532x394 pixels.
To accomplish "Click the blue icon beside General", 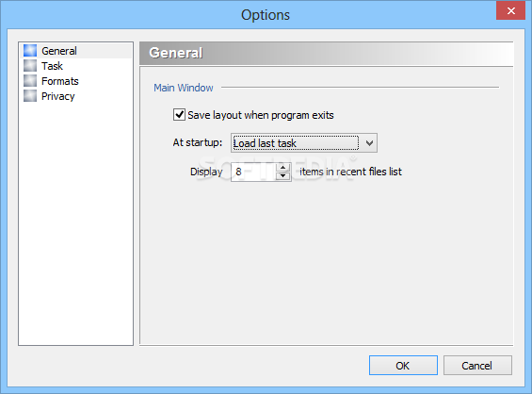I will 30,51.
